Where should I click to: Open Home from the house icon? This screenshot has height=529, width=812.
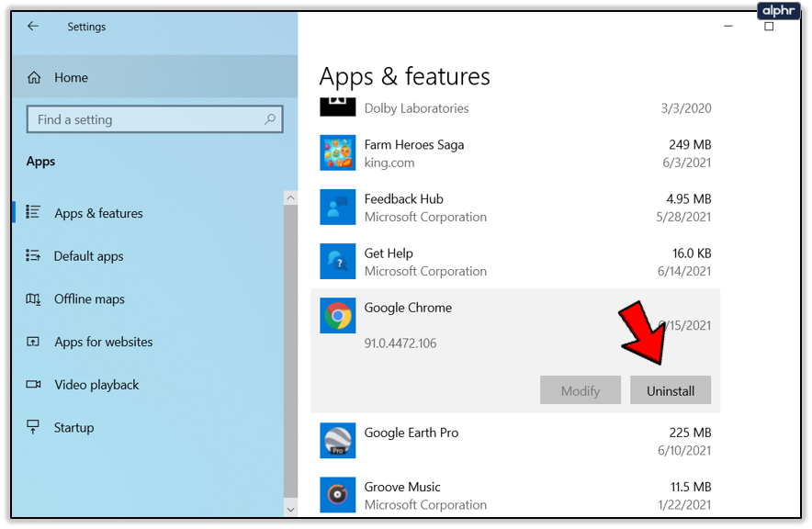pos(34,78)
